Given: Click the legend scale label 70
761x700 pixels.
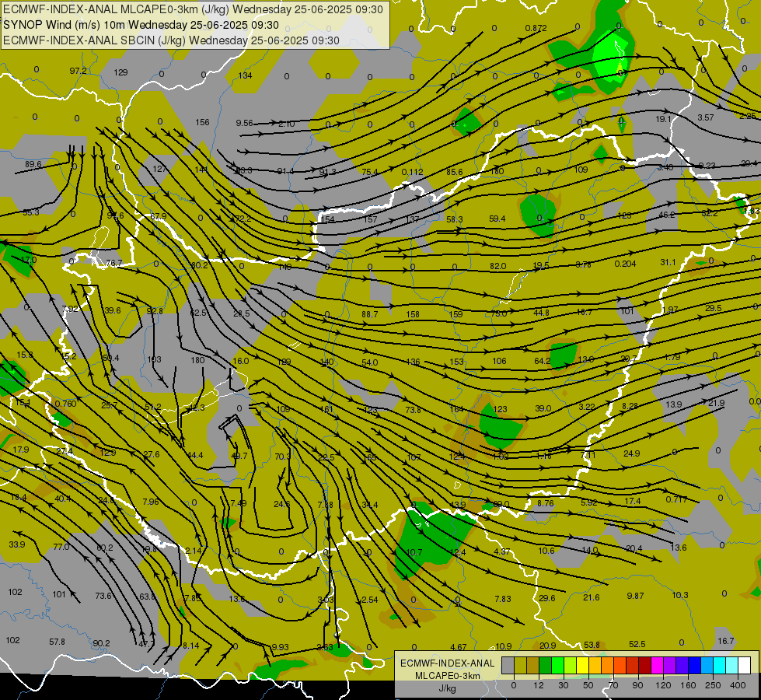Looking at the screenshot, I should 613,685.
